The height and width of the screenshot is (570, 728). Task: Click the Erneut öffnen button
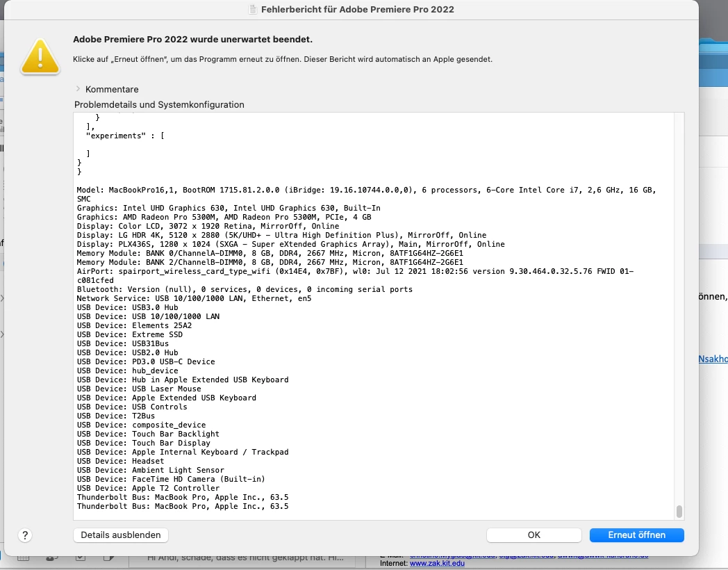[636, 535]
